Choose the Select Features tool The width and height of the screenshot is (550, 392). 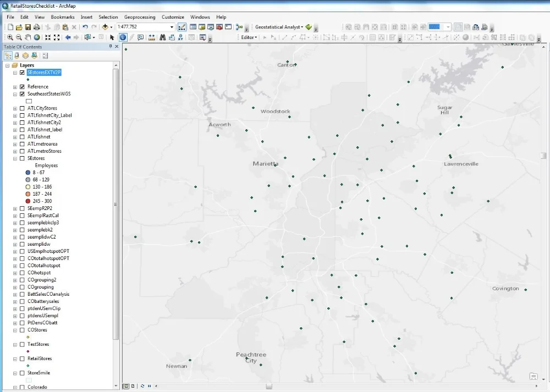87,37
